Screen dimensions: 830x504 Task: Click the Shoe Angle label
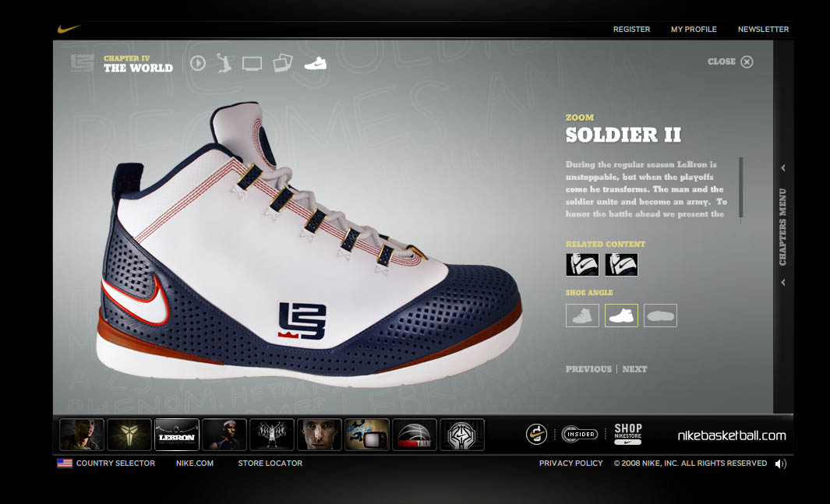(589, 292)
